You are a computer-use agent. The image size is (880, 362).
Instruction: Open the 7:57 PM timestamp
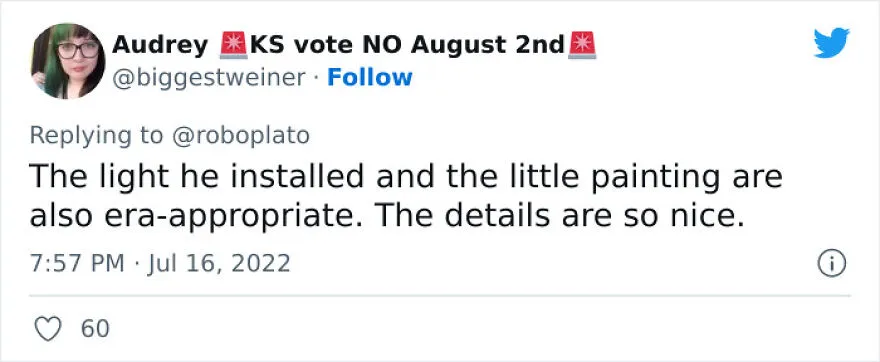click(x=77, y=263)
